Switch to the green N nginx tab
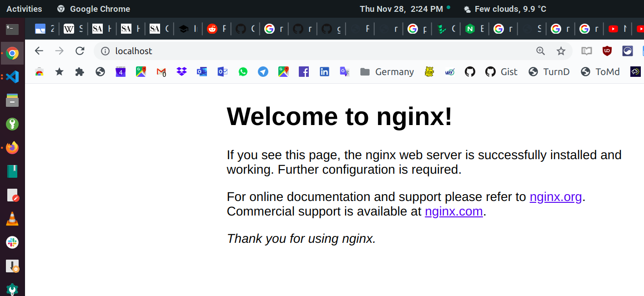The image size is (644, 296). [x=474, y=29]
